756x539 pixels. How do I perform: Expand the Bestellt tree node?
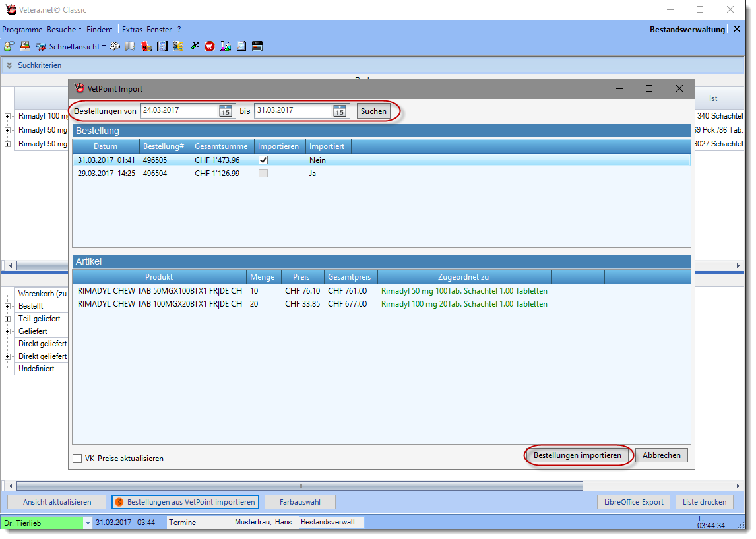(8, 306)
